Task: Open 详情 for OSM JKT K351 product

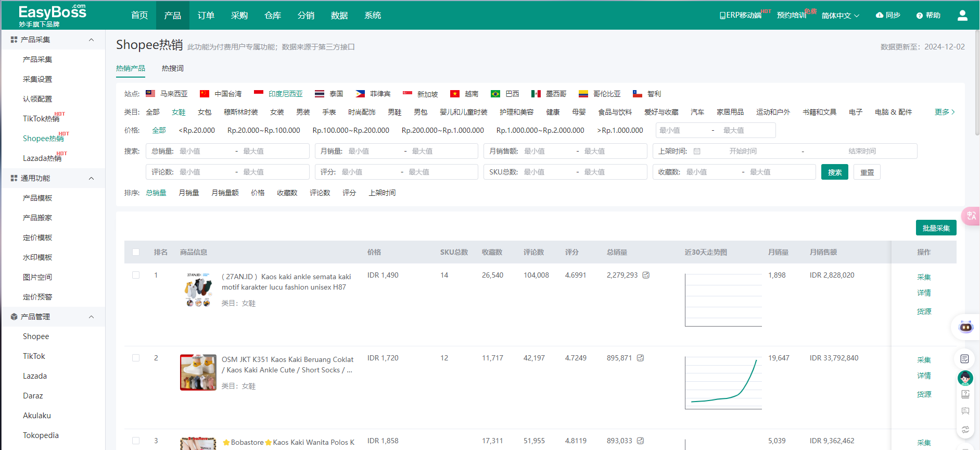Action: click(x=924, y=376)
